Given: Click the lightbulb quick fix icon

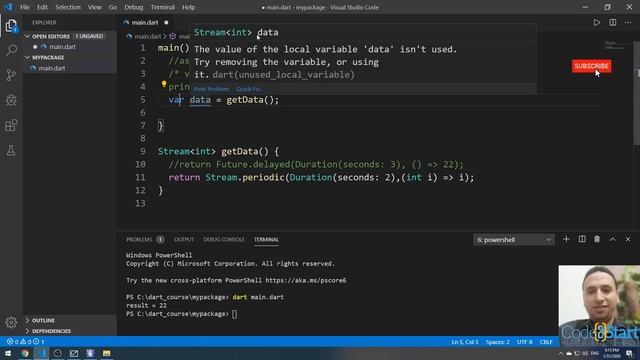Looking at the screenshot, I should pos(164,84).
